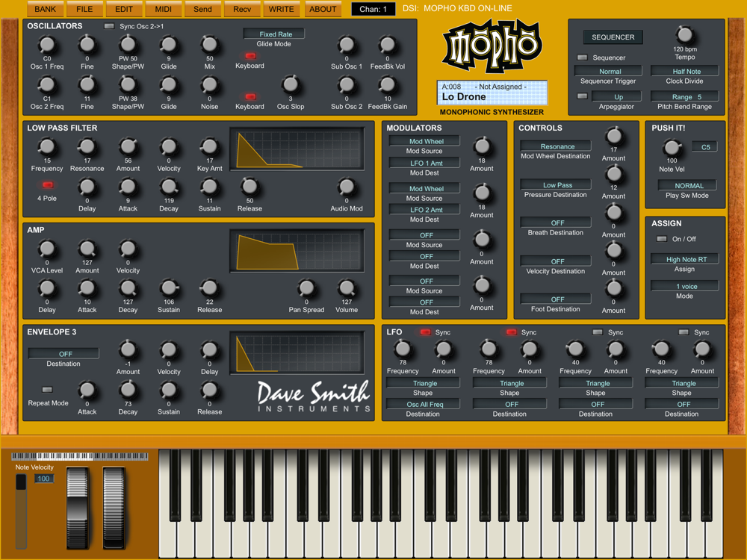
Task: Toggle the Sync Osc 2->1 switch
Action: pyautogui.click(x=109, y=26)
